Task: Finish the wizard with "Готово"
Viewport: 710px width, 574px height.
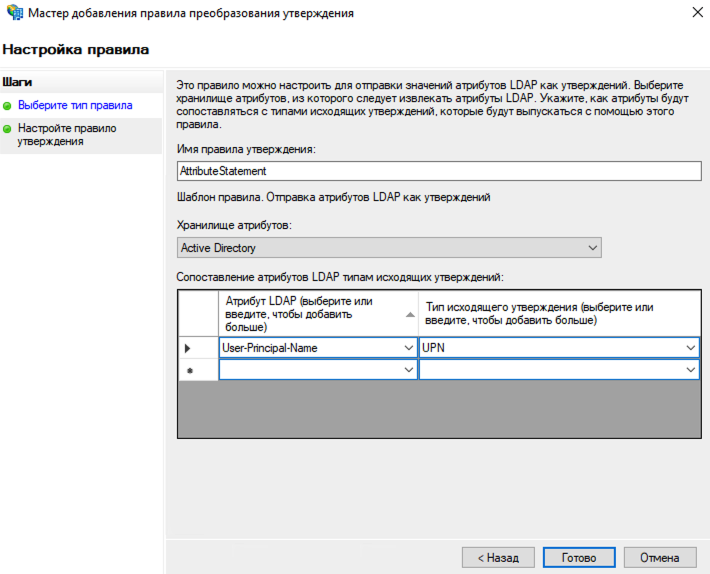Action: pyautogui.click(x=579, y=558)
